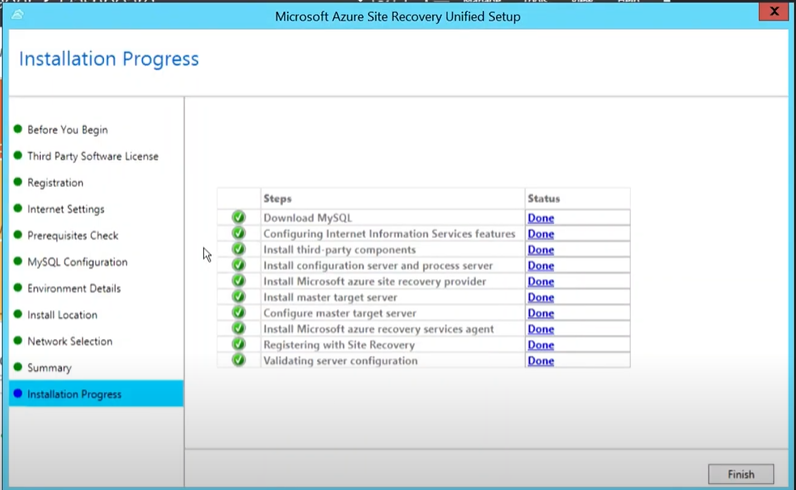Click green checkmark beside Registering with Site Recovery

click(x=239, y=344)
